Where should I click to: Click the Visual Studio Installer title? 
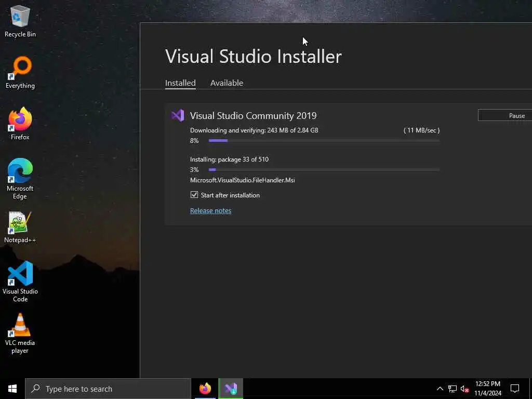(x=254, y=56)
